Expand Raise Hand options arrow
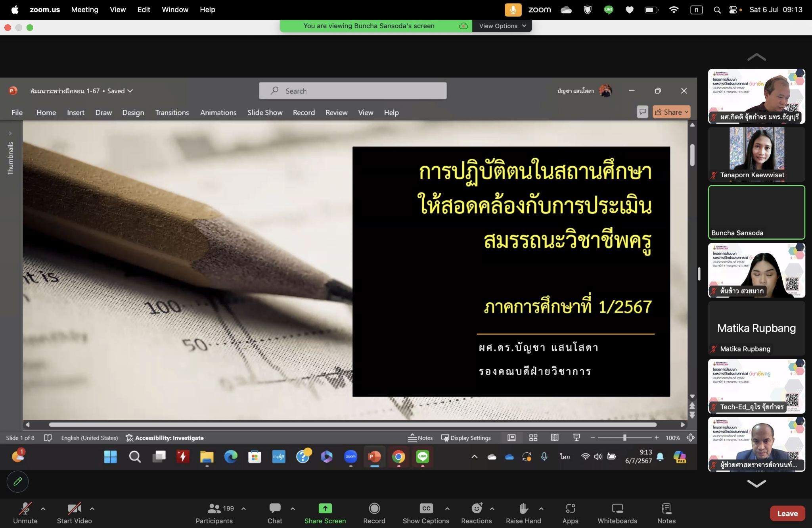This screenshot has height=528, width=812. [x=541, y=509]
